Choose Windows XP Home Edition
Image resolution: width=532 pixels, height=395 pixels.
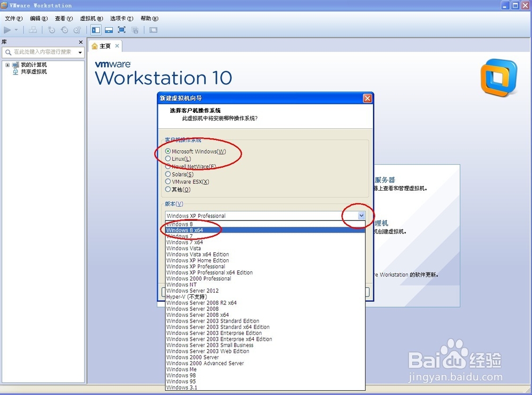265,260
